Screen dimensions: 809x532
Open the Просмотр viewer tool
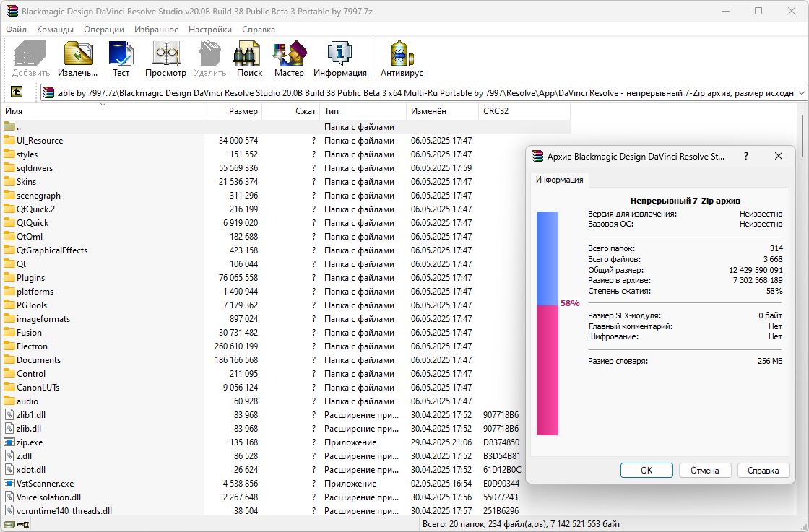[x=165, y=58]
